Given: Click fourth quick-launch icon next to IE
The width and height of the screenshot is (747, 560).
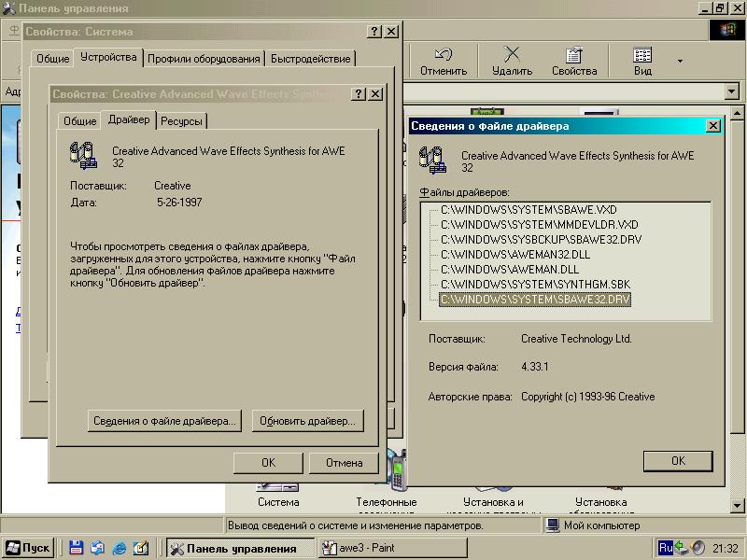Looking at the screenshot, I should [x=141, y=548].
